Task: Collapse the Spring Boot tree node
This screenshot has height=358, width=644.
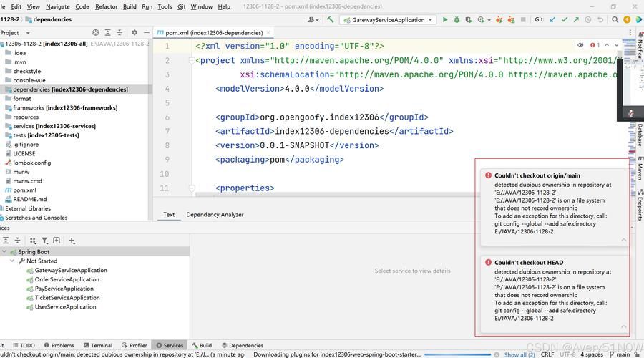Action: click(4, 252)
